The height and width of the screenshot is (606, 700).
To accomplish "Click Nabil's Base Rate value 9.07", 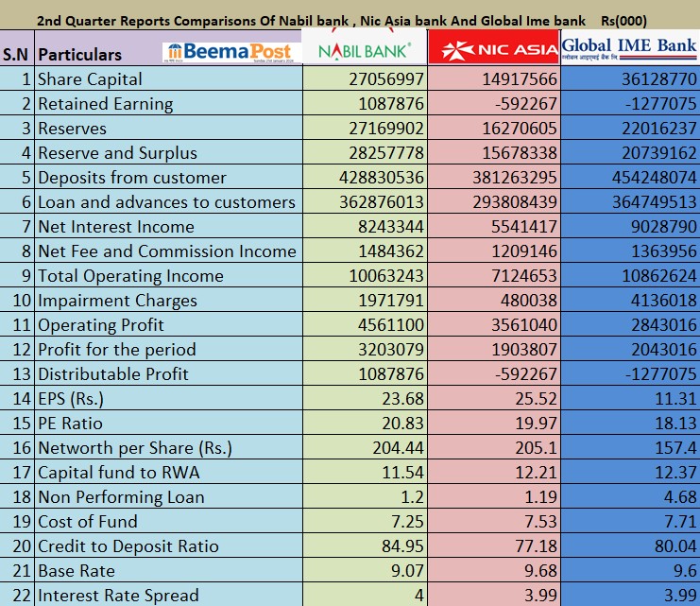I will tap(404, 571).
